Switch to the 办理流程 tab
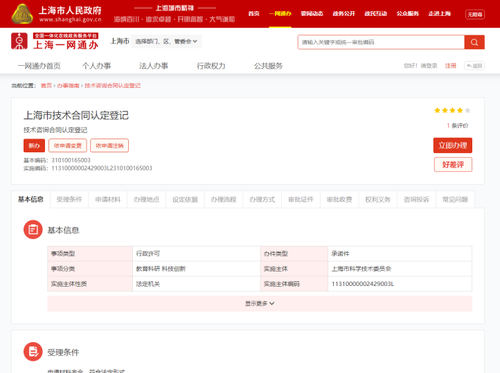This screenshot has height=373, width=500. tap(223, 199)
